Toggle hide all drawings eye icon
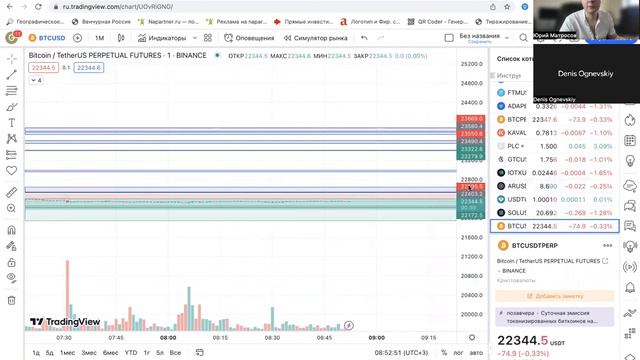 tap(11, 278)
